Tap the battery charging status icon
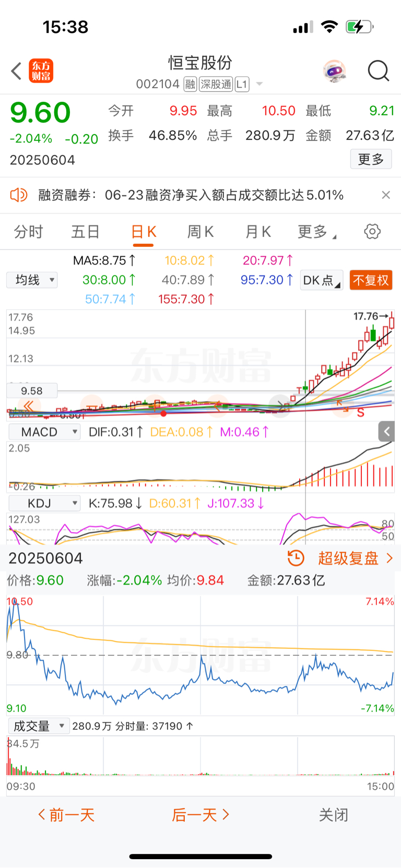 click(360, 27)
